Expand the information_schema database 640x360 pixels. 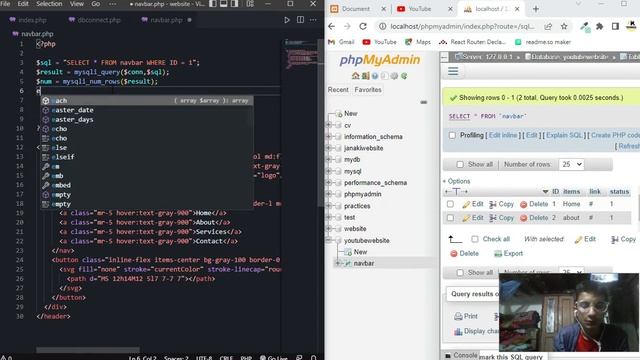tap(329, 137)
